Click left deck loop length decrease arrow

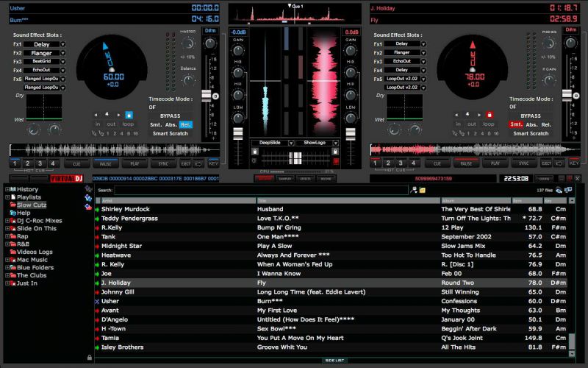[96, 115]
